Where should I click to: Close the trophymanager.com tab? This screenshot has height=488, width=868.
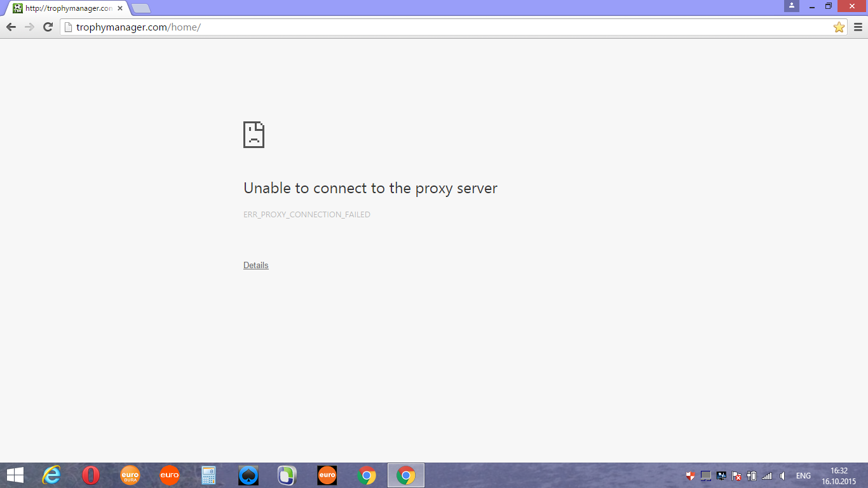tap(120, 8)
